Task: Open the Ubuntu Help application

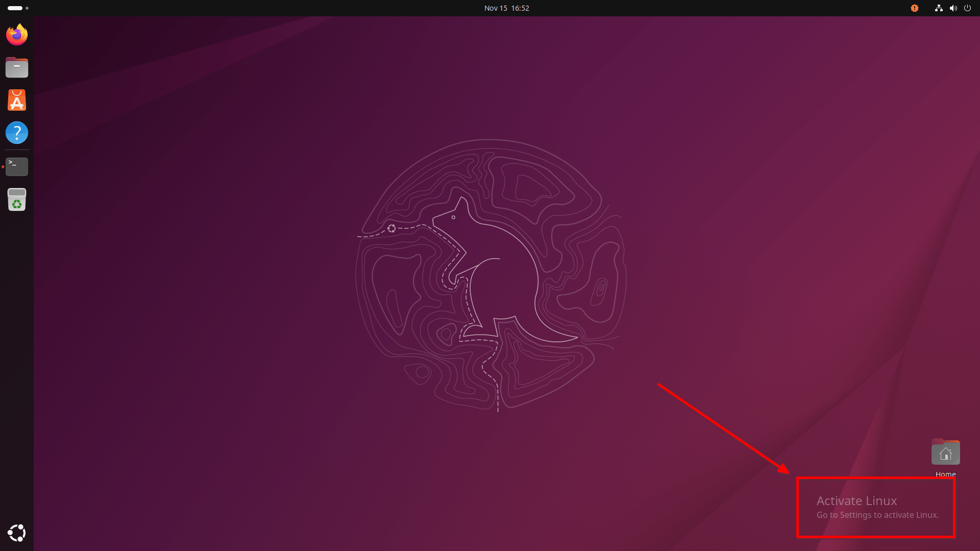Action: 16,132
